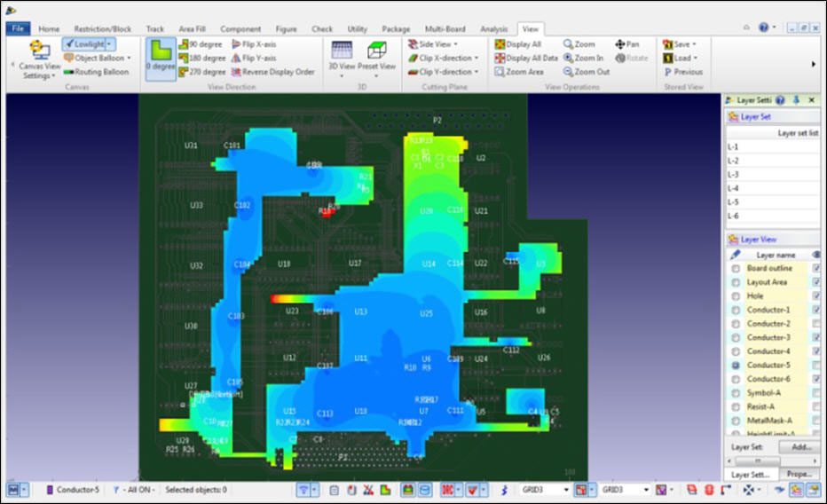Switch to the Restriction/Block tab
Screen dimensions: 827x504
(x=102, y=29)
